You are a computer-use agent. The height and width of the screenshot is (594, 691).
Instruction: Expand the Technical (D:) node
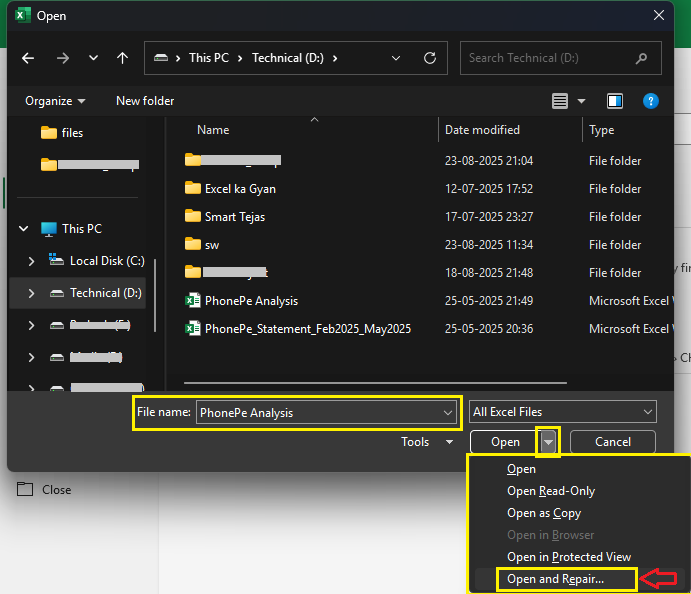31,293
